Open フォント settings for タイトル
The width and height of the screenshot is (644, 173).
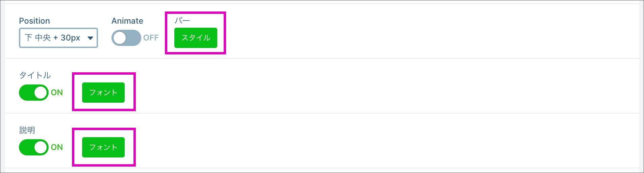tap(103, 93)
